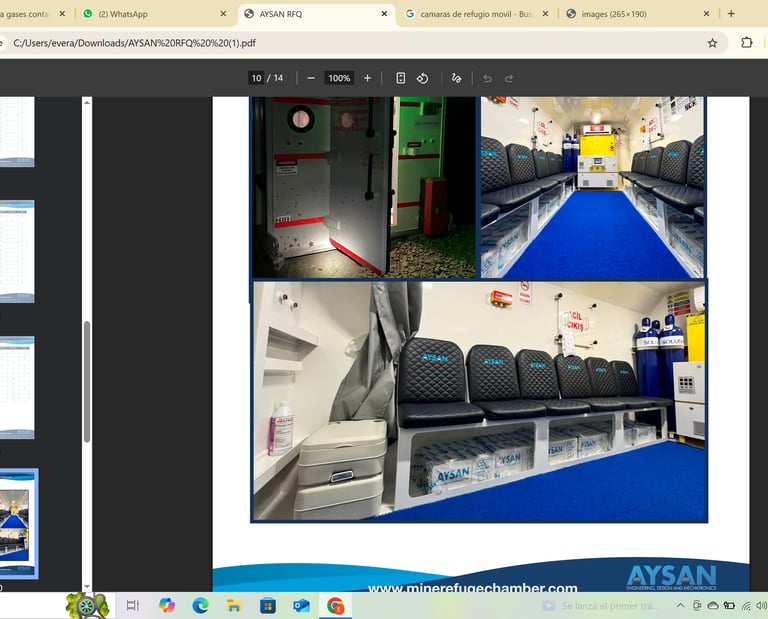Close the images (265×190) tab
The height and width of the screenshot is (619, 768).
point(706,14)
